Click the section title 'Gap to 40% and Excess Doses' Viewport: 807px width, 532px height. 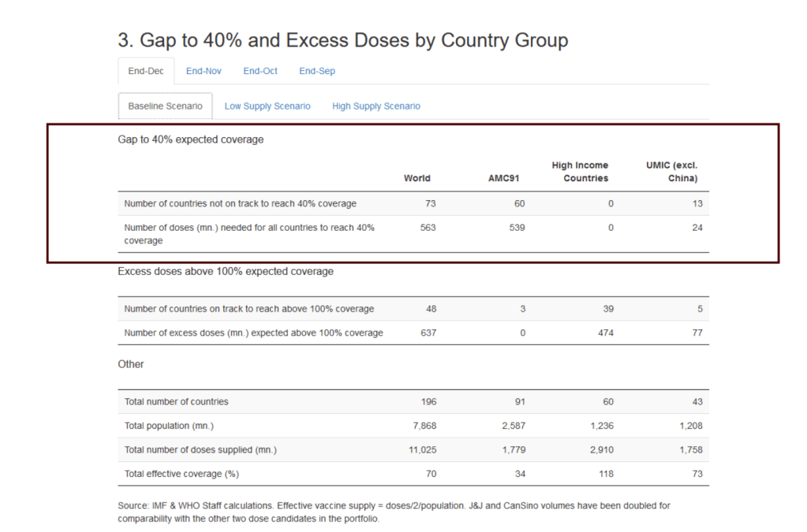(342, 40)
